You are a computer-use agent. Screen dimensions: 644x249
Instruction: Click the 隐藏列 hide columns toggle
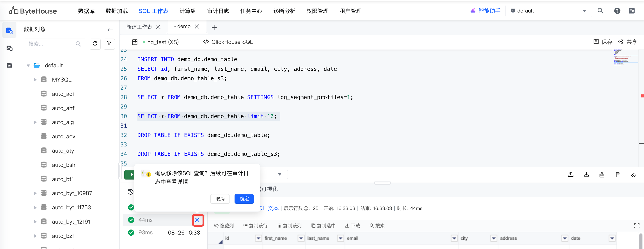click(x=224, y=226)
